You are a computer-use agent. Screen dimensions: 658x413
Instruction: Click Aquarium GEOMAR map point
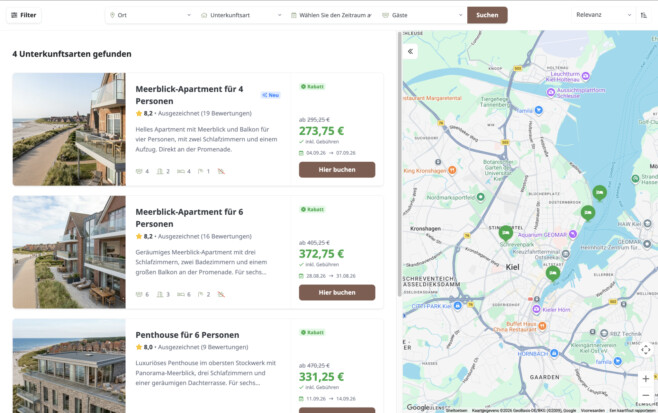coord(573,234)
